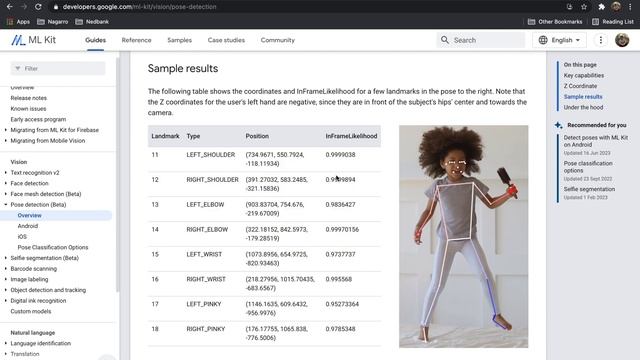The image size is (640, 360).
Task: Open Chrome's three-dot menu
Action: click(x=630, y=7)
